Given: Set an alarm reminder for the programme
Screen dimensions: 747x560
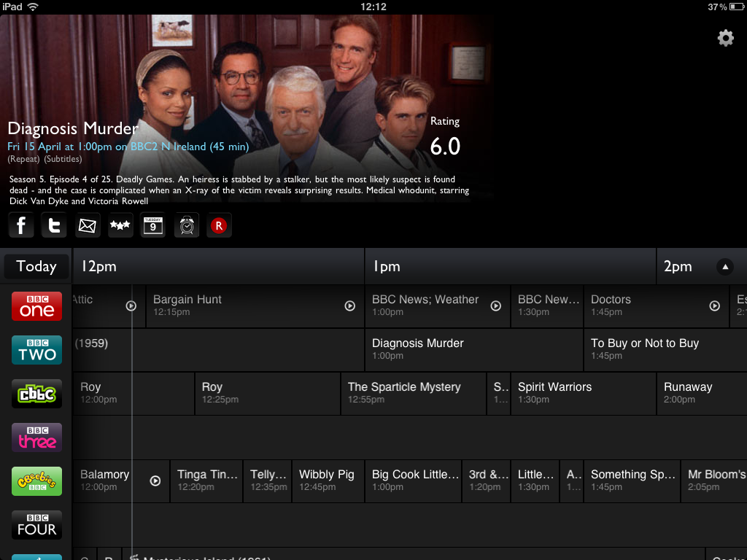Looking at the screenshot, I should (186, 225).
